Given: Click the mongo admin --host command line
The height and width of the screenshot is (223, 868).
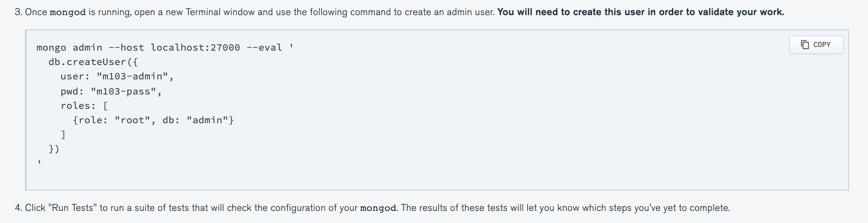Looking at the screenshot, I should click(x=165, y=48).
